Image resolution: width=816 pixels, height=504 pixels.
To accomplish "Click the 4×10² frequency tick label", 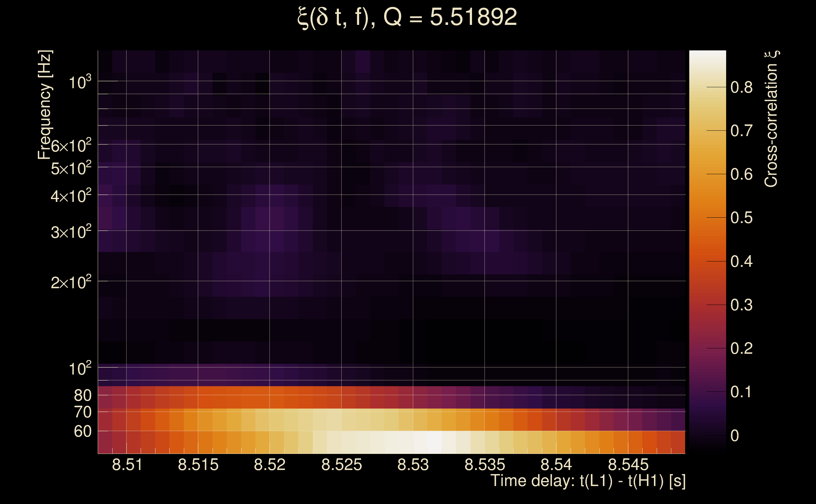I will (x=71, y=196).
